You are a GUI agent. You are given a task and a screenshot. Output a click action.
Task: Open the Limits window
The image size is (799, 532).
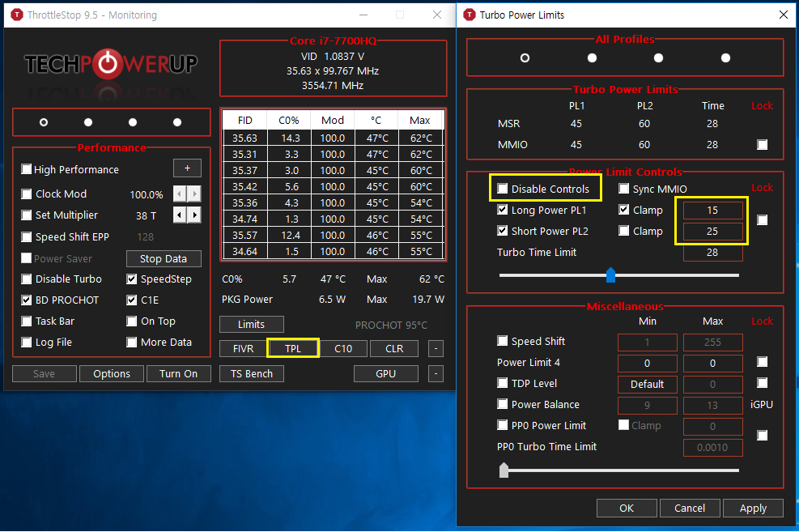(x=251, y=324)
